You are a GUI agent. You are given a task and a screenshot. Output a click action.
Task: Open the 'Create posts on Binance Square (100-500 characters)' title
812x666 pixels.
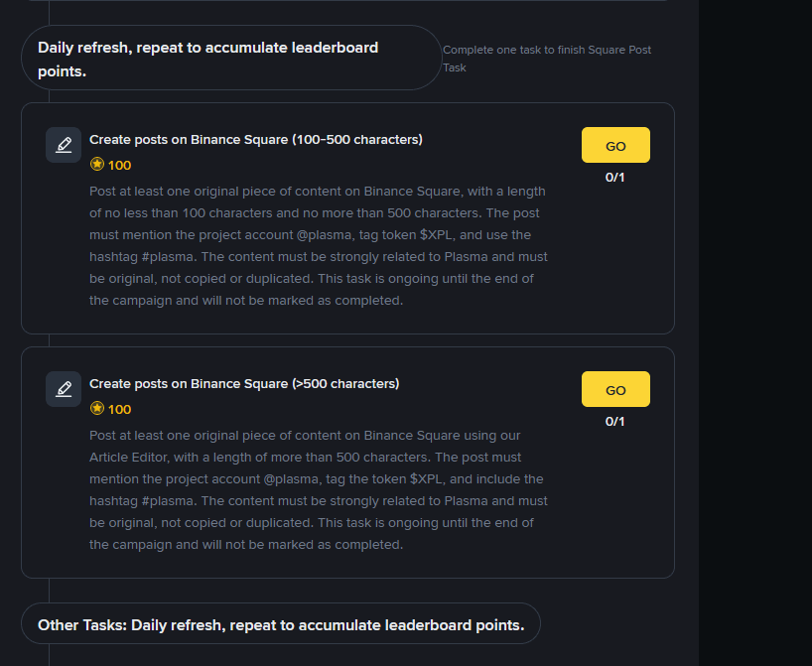coord(256,140)
